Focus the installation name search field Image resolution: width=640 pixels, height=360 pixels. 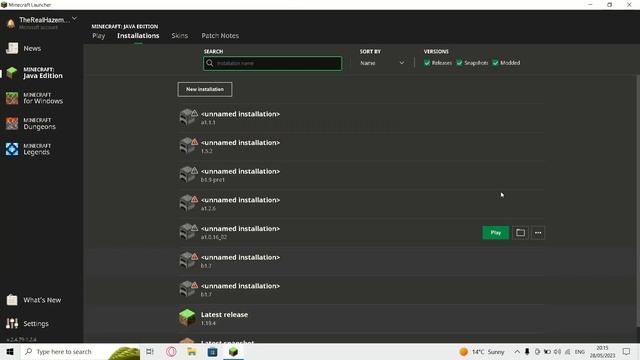[273, 63]
